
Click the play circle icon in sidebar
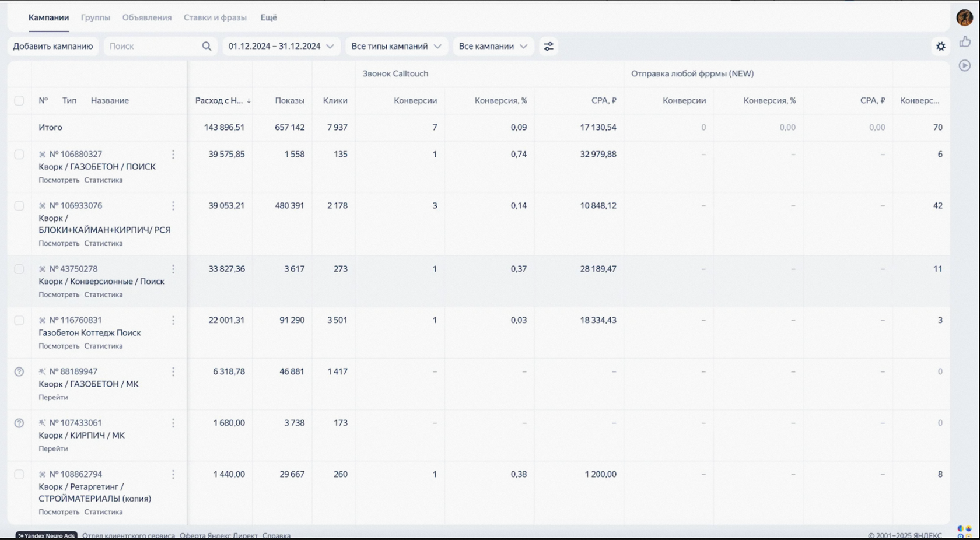point(965,65)
